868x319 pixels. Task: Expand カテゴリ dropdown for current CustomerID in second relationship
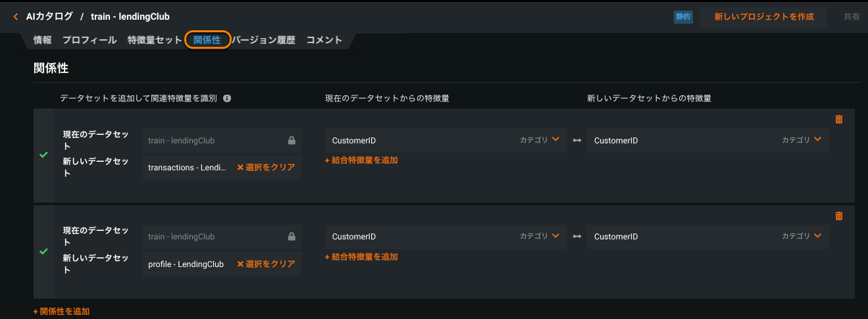540,236
